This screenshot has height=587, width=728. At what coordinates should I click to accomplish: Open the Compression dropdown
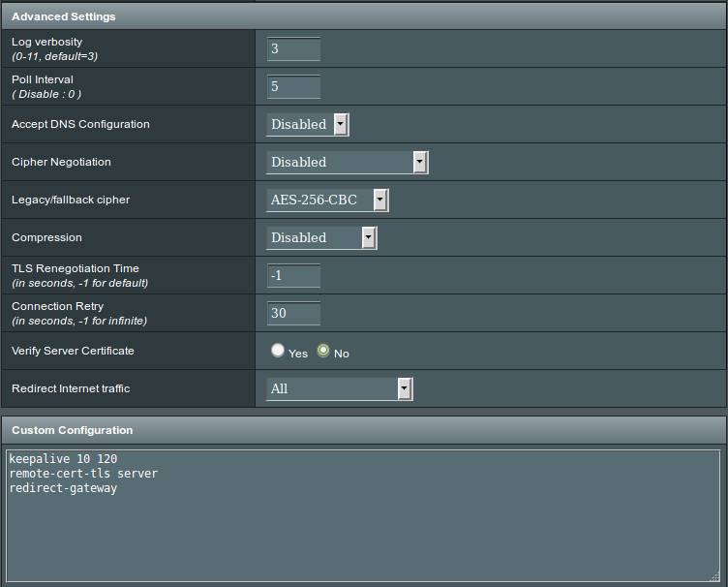(321, 237)
